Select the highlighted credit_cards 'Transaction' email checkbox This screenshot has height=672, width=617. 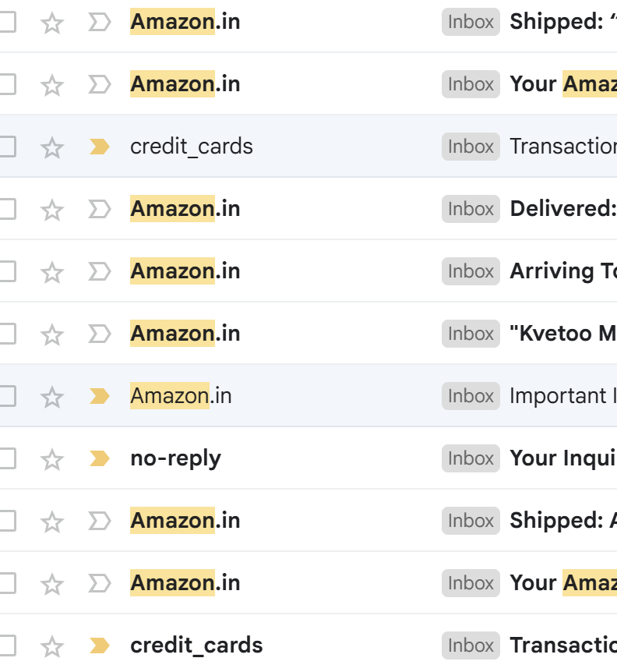(x=6, y=147)
